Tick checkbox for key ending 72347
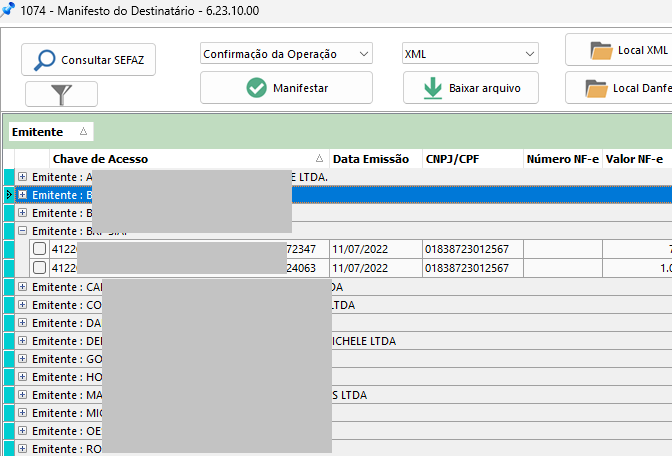The width and height of the screenshot is (672, 456). (x=39, y=249)
